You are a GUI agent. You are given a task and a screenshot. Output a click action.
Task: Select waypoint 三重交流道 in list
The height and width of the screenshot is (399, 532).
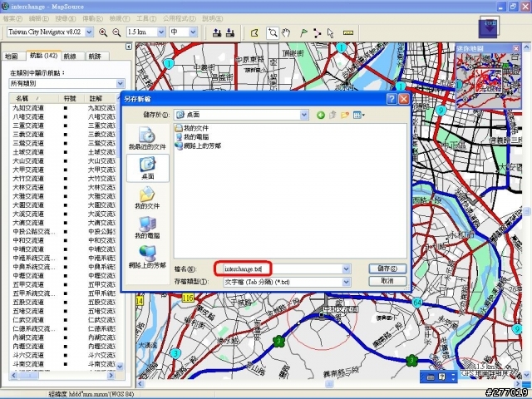point(28,126)
